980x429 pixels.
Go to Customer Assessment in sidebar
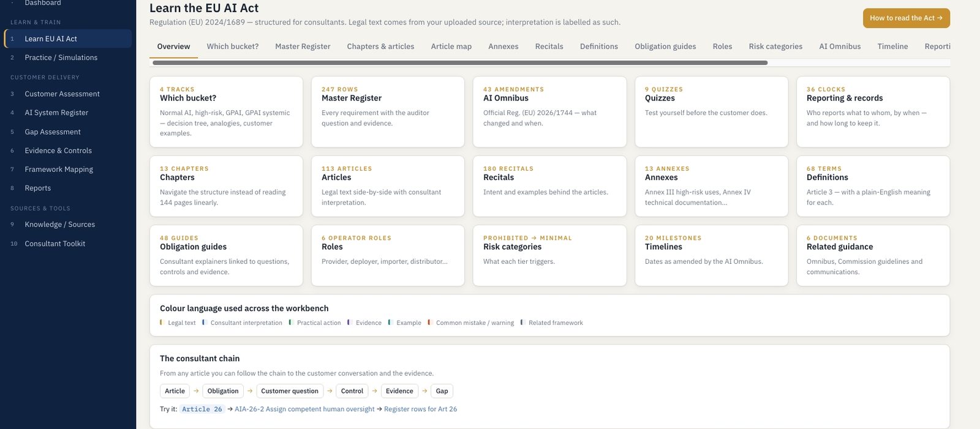[67, 94]
